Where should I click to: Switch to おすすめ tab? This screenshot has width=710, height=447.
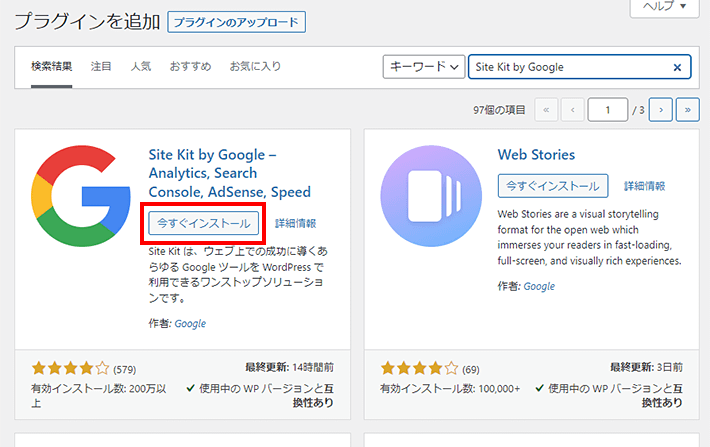190,67
